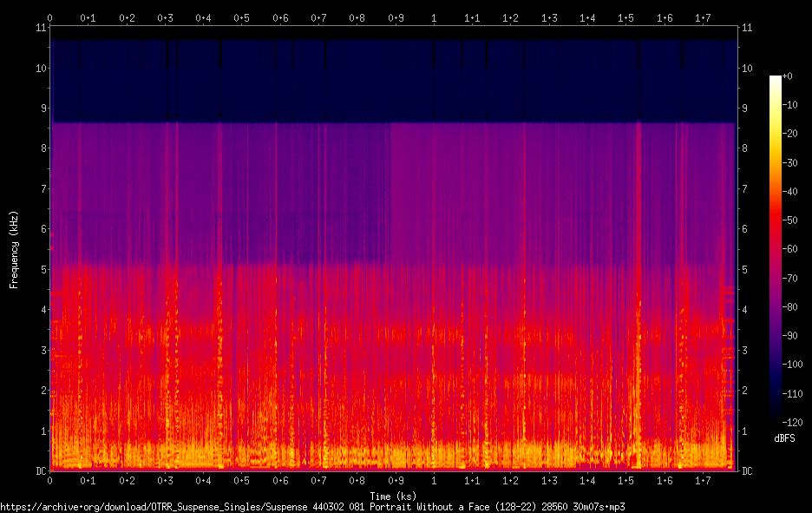Click the dBFS unit label below color scale

[784, 438]
